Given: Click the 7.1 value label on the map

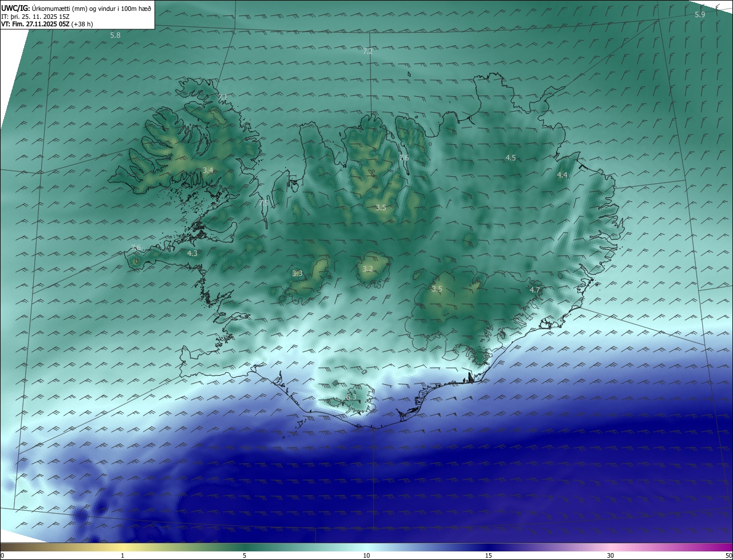Looking at the screenshot, I should coord(223,96).
